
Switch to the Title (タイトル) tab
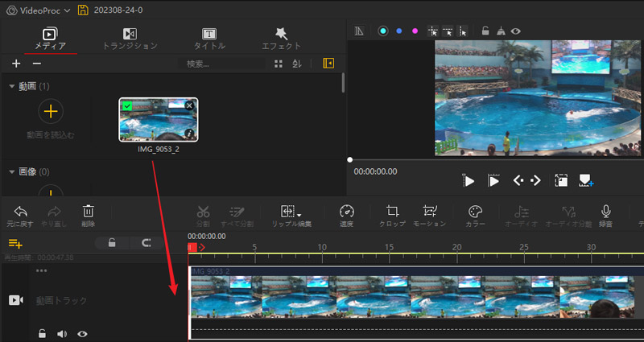208,38
